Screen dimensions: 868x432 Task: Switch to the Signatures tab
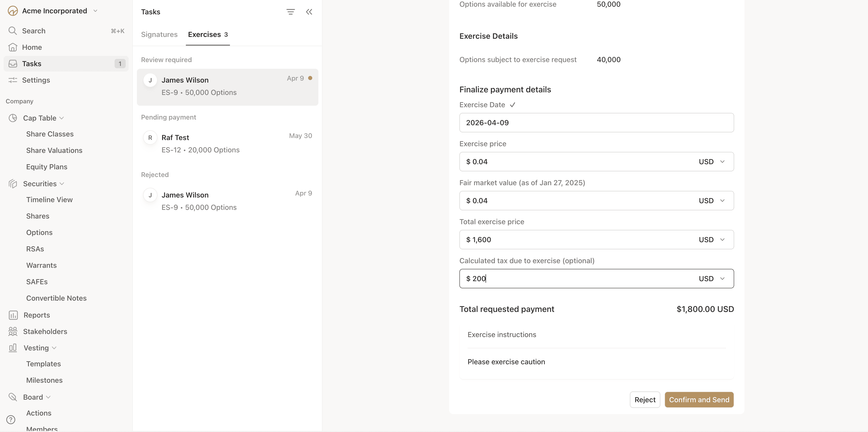tap(159, 34)
